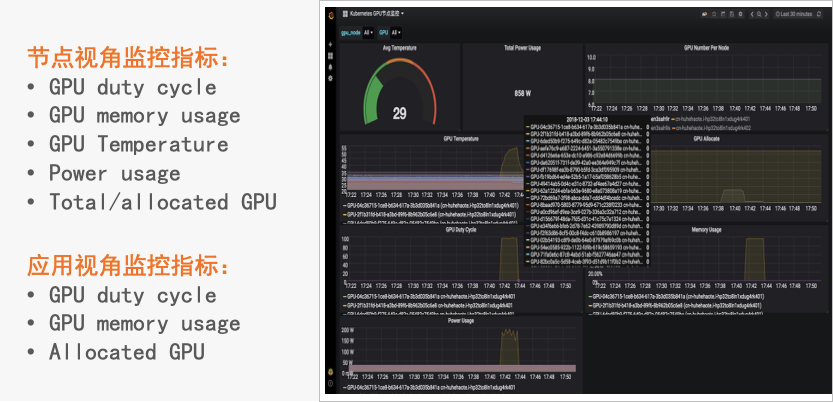833x402 pixels.
Task: Open the gpu_node All dropdown
Action: (x=369, y=33)
